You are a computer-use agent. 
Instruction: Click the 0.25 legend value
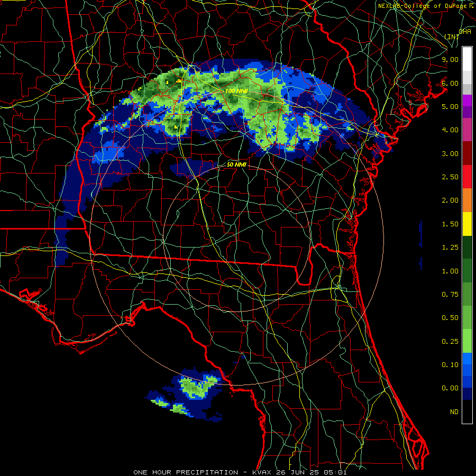coord(450,342)
